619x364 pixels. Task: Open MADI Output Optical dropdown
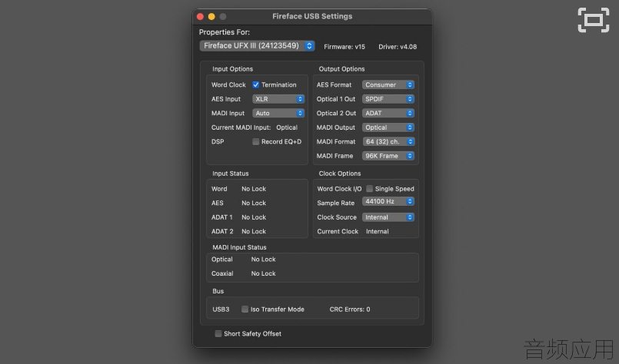(388, 127)
